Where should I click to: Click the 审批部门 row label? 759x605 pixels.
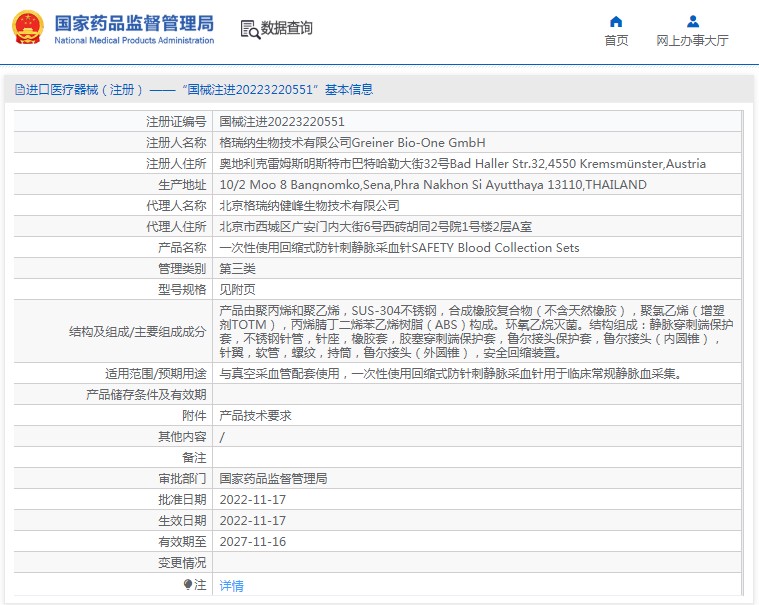coord(182,479)
